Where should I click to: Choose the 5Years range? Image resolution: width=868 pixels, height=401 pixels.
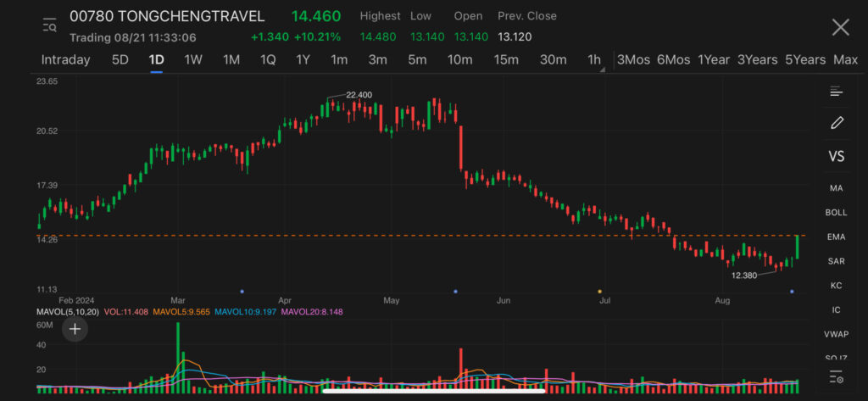pyautogui.click(x=804, y=60)
